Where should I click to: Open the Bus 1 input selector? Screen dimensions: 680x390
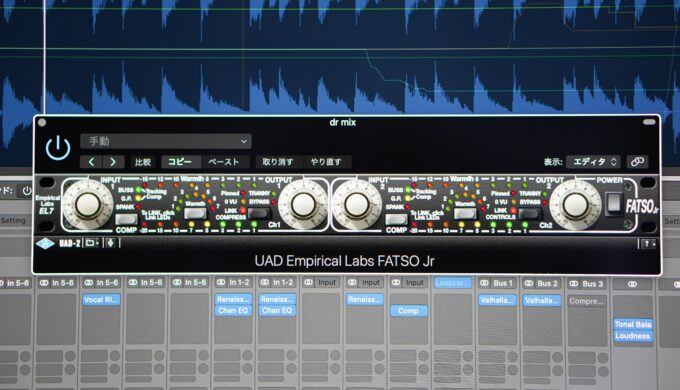(498, 283)
